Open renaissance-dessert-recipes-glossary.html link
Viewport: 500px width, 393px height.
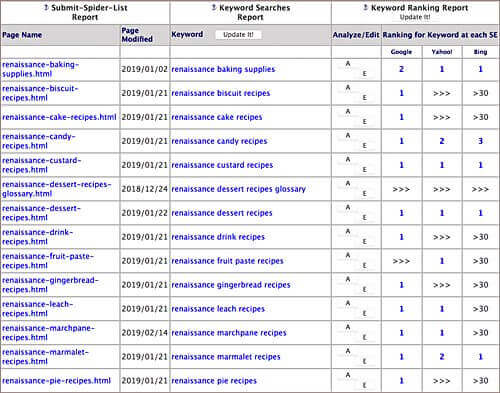pyautogui.click(x=57, y=189)
